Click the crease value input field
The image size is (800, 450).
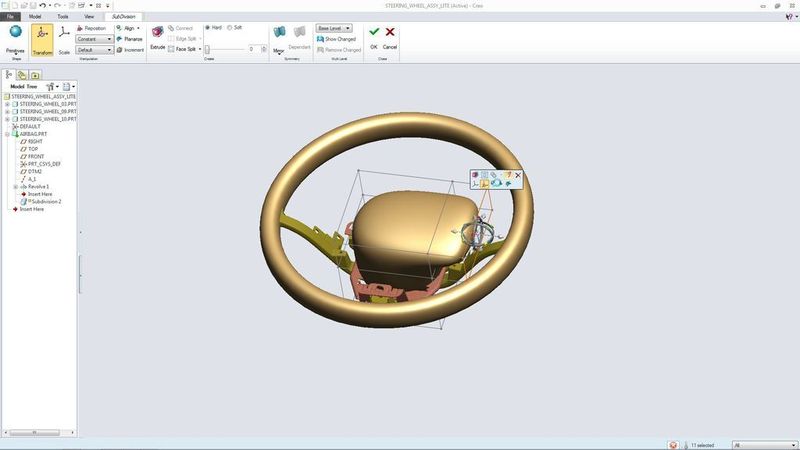coord(254,49)
